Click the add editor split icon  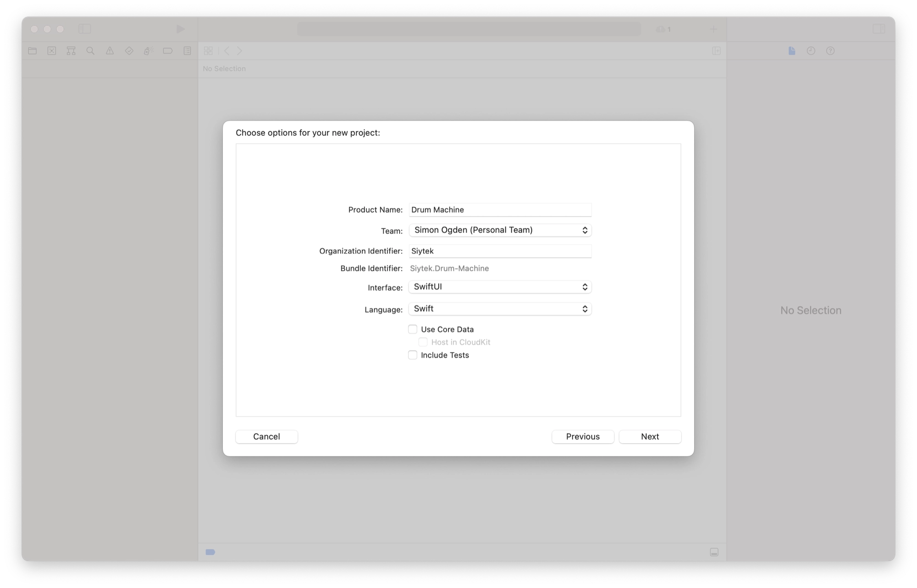[x=717, y=51]
